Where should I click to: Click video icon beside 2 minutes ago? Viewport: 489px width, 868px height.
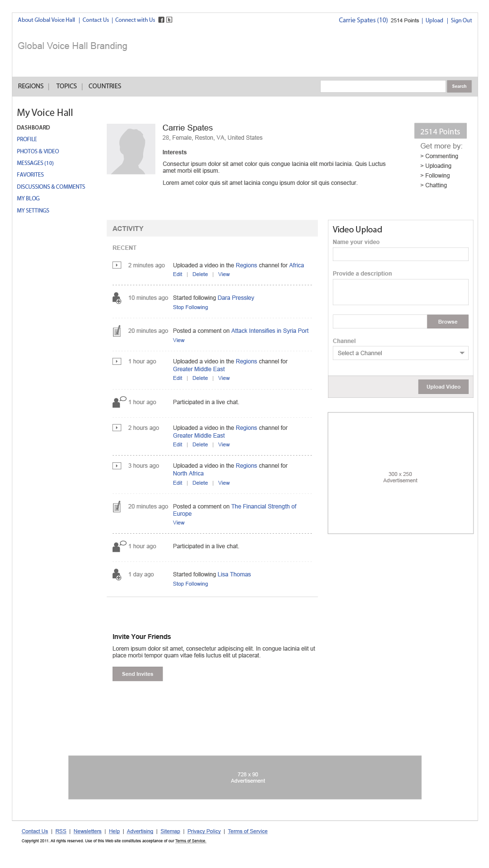point(117,265)
